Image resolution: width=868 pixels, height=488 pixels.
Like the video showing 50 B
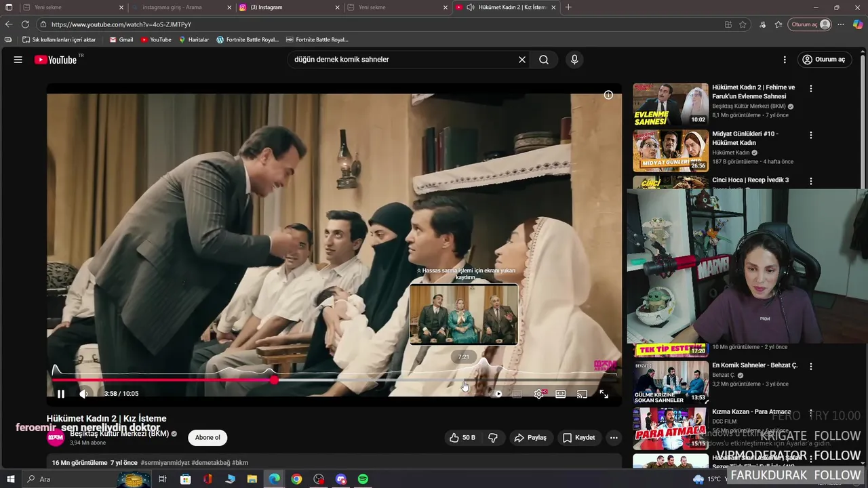[462, 438]
